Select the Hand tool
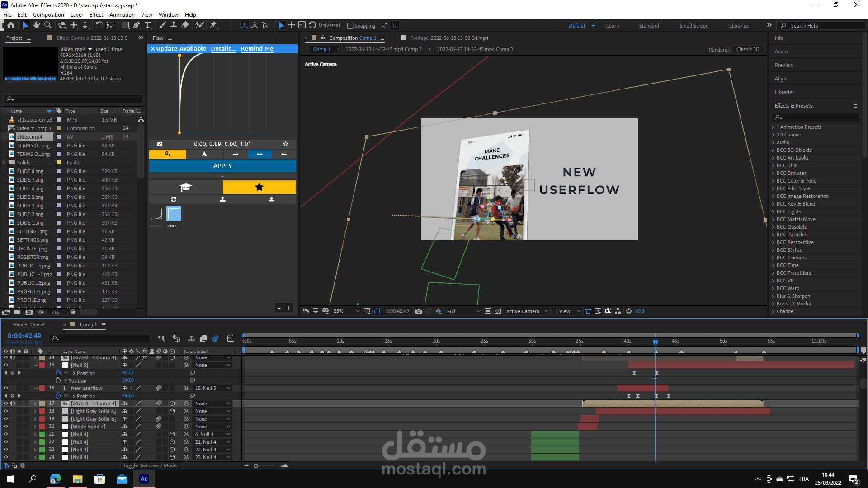 click(37, 25)
